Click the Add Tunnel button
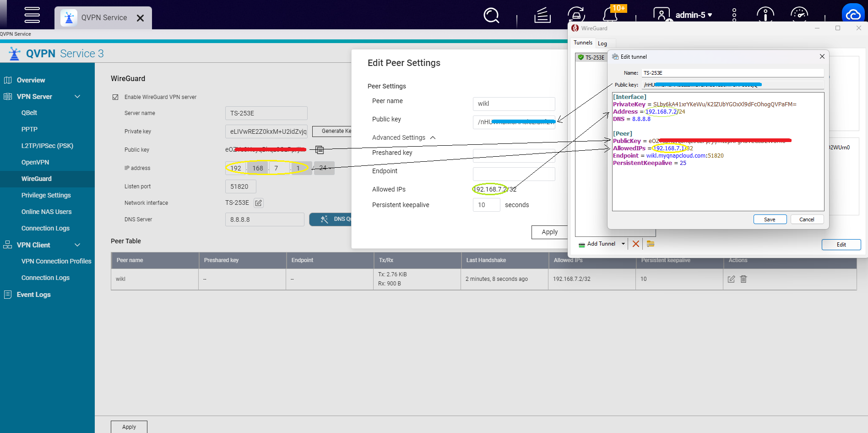The height and width of the screenshot is (433, 868). [597, 244]
